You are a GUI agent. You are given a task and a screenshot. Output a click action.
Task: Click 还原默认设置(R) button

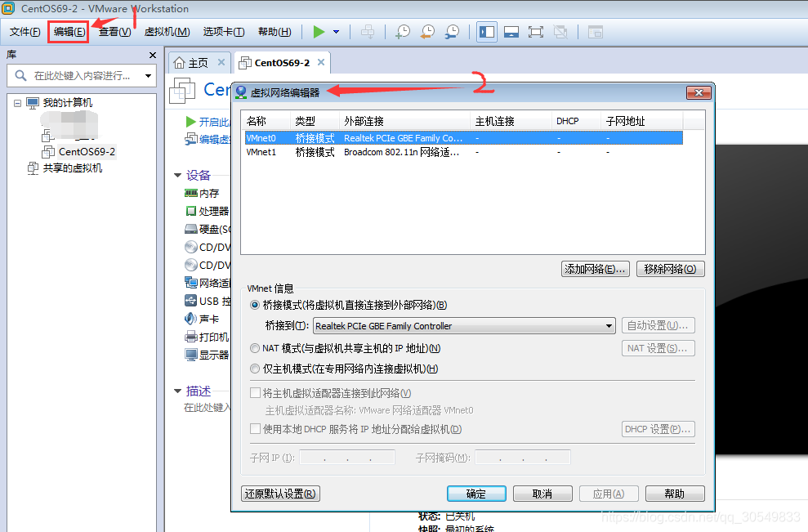tap(280, 494)
